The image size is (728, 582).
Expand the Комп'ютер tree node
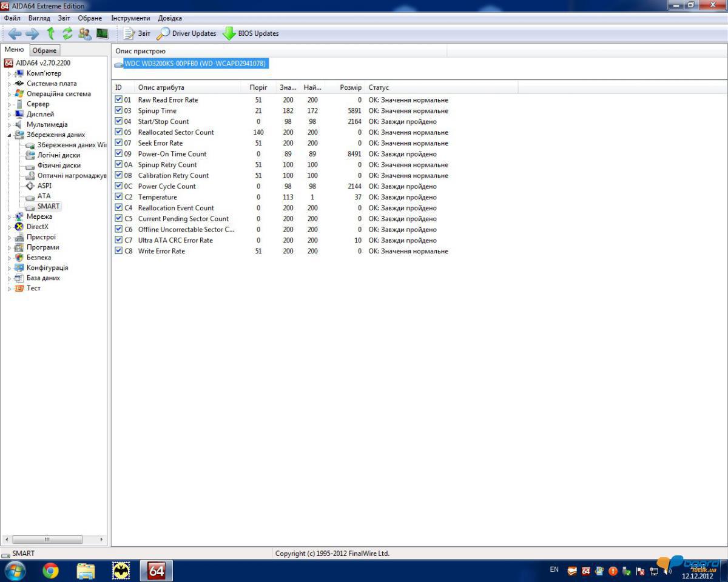[x=9, y=74]
